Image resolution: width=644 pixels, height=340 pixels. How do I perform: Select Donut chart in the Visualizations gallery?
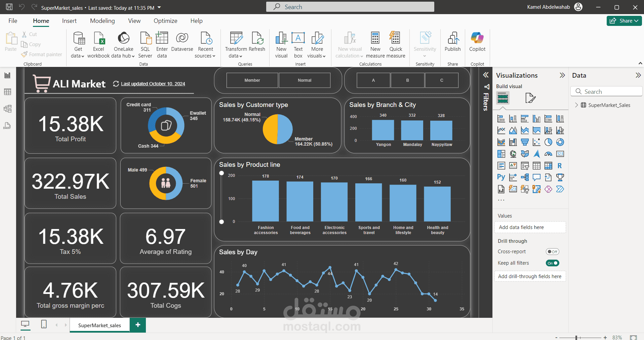(560, 142)
